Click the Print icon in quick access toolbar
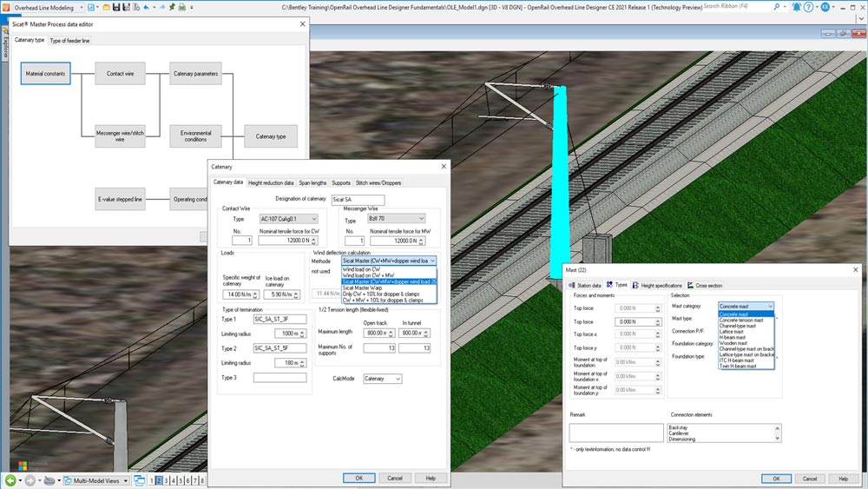The width and height of the screenshot is (868, 489). [x=181, y=7]
